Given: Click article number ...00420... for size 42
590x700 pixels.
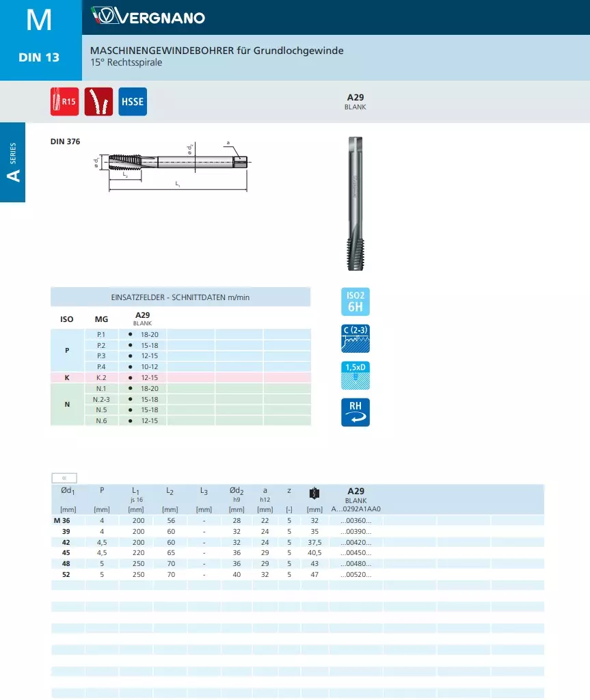Looking at the screenshot, I should 356,543.
